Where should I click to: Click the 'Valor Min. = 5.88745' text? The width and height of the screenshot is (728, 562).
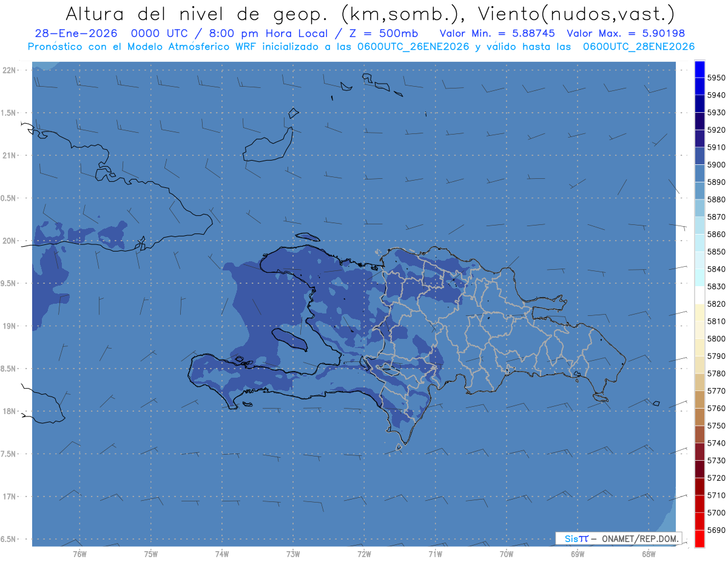tap(499, 34)
